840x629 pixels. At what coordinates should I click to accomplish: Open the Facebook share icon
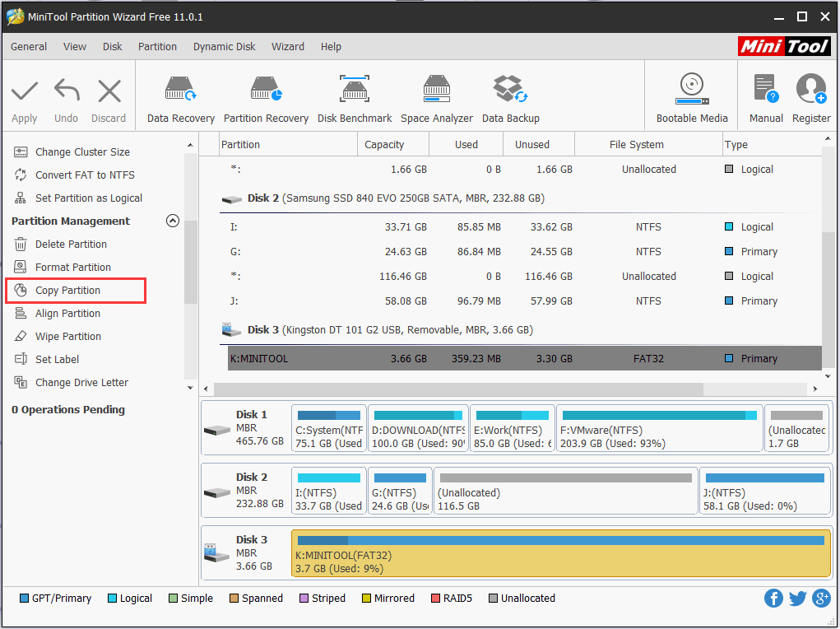pos(773,598)
